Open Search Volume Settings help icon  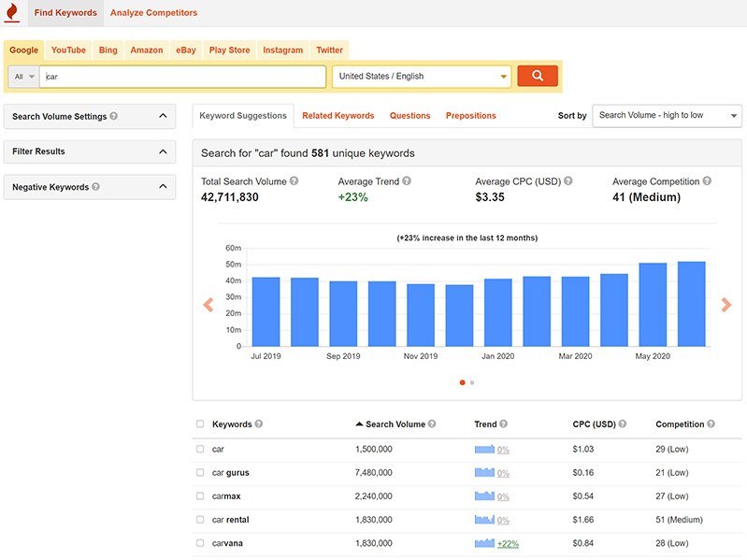113,116
